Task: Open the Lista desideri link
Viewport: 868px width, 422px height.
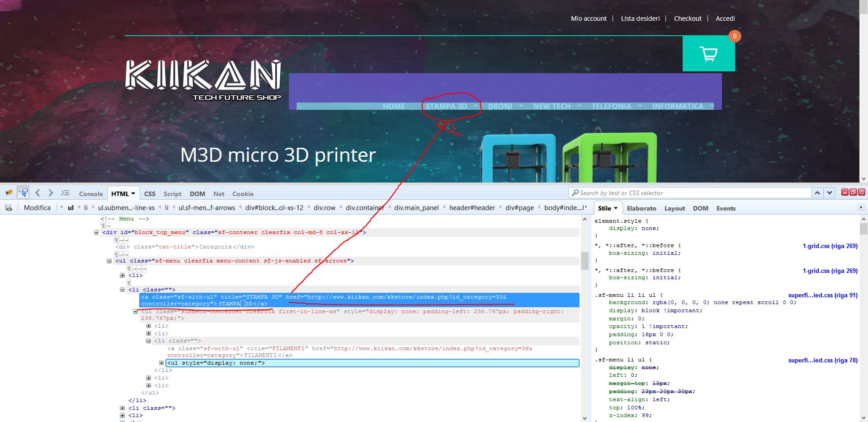Action: 640,19
